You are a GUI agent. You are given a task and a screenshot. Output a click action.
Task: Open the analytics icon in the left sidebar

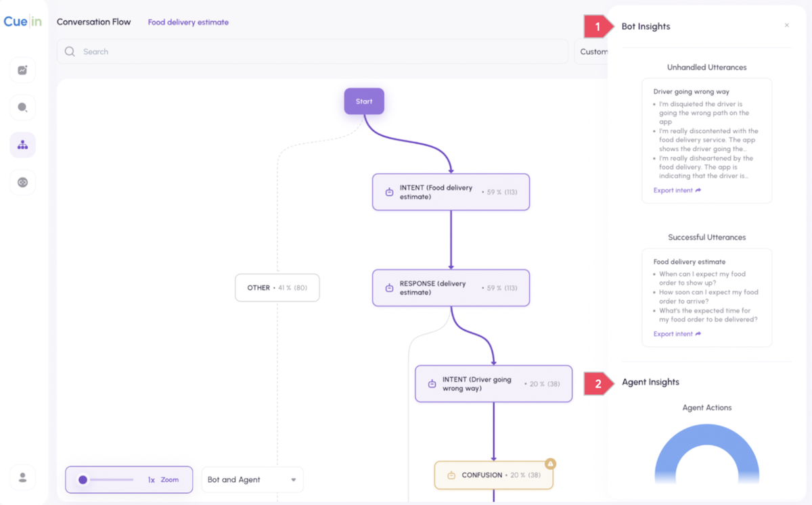click(x=22, y=70)
